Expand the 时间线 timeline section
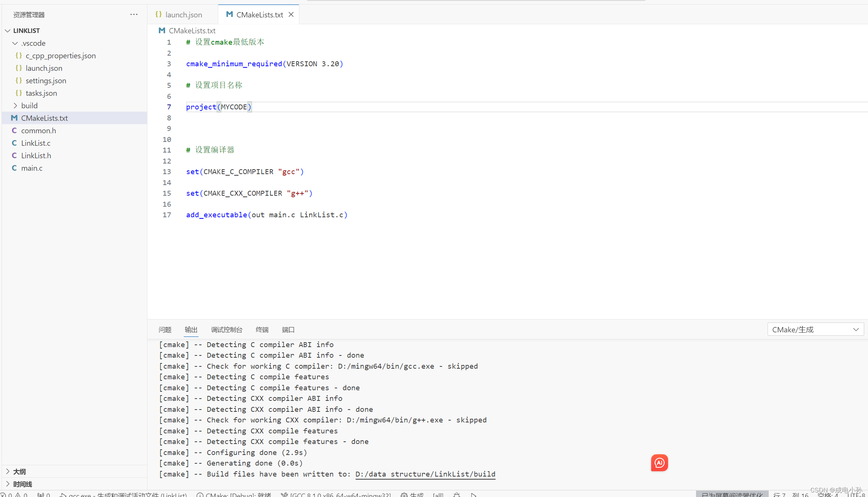The image size is (868, 497). pyautogui.click(x=22, y=484)
